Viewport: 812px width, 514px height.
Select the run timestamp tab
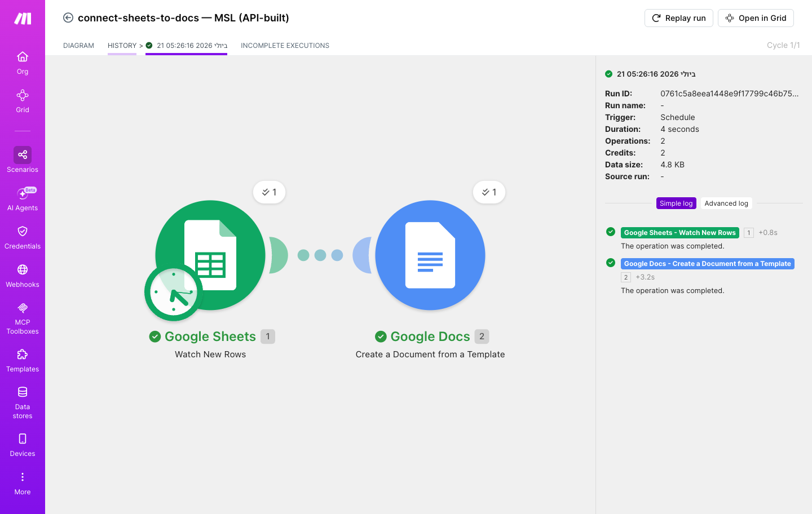pyautogui.click(x=187, y=46)
